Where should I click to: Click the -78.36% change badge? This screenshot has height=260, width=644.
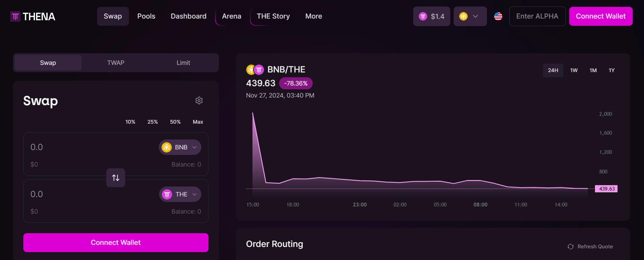pos(296,83)
